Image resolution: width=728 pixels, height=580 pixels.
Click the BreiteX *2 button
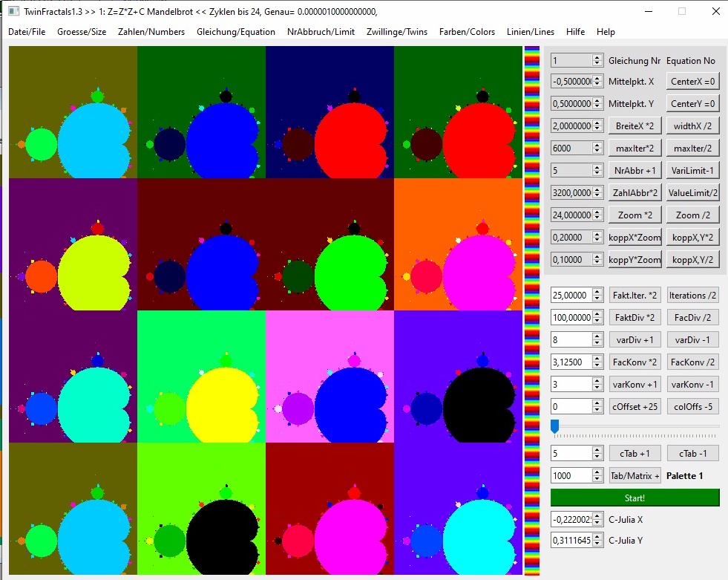click(634, 126)
